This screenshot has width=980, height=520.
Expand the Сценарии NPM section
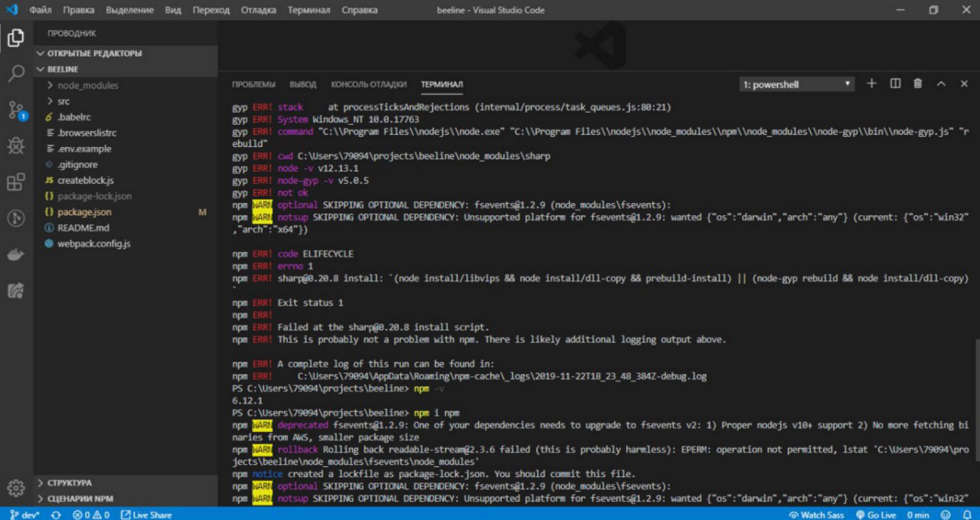click(126, 499)
